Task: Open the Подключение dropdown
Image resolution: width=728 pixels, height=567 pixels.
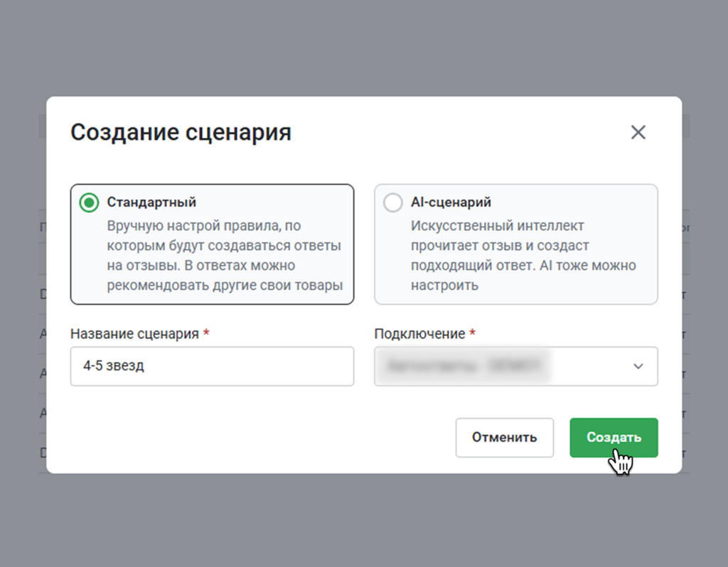Action: coord(515,367)
